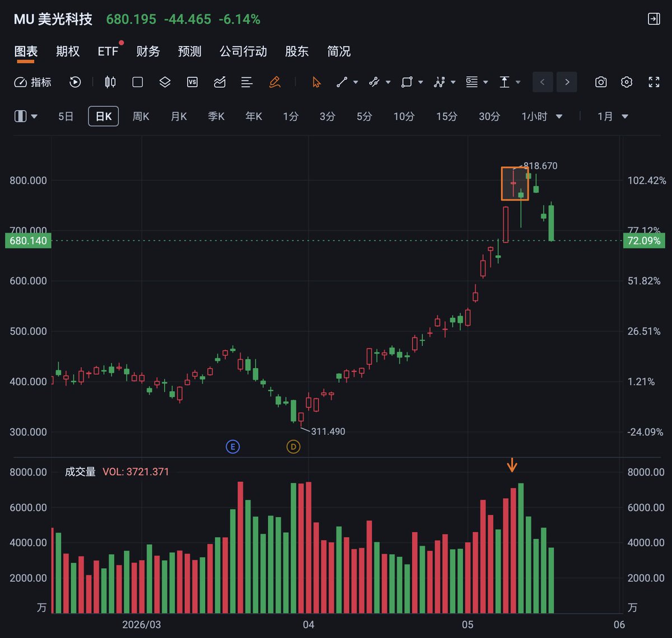Select the wave pattern drawing tool
Viewport: 672px width, 638px height.
pyautogui.click(x=439, y=82)
